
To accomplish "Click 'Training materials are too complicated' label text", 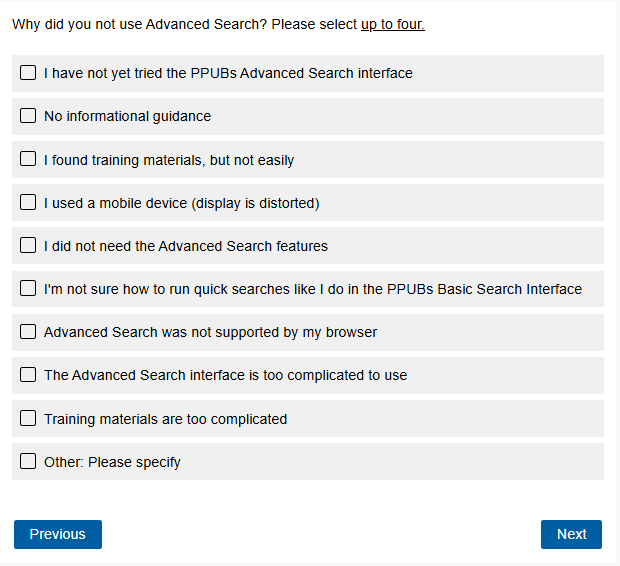I will point(165,419).
